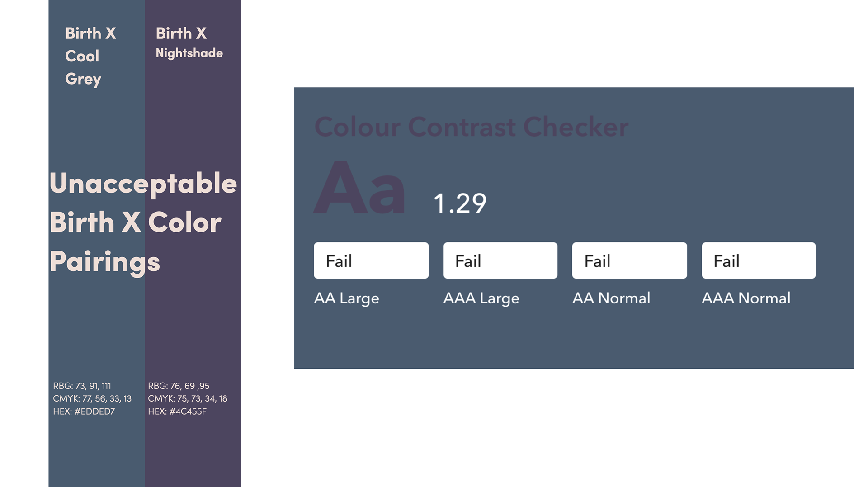Select the AA Large Fail result box
This screenshot has width=868, height=487.
[371, 260]
